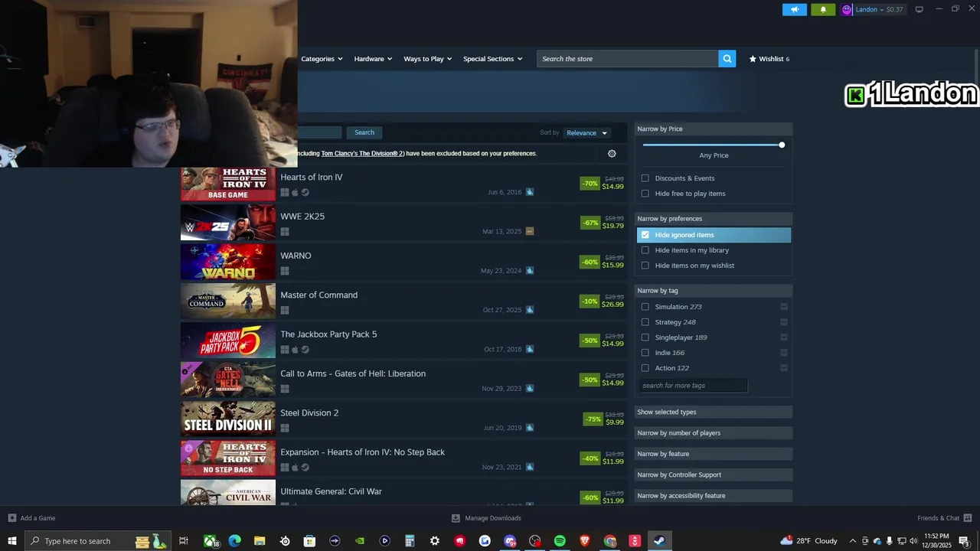
Task: Open the Windows Start menu
Action: click(11, 541)
